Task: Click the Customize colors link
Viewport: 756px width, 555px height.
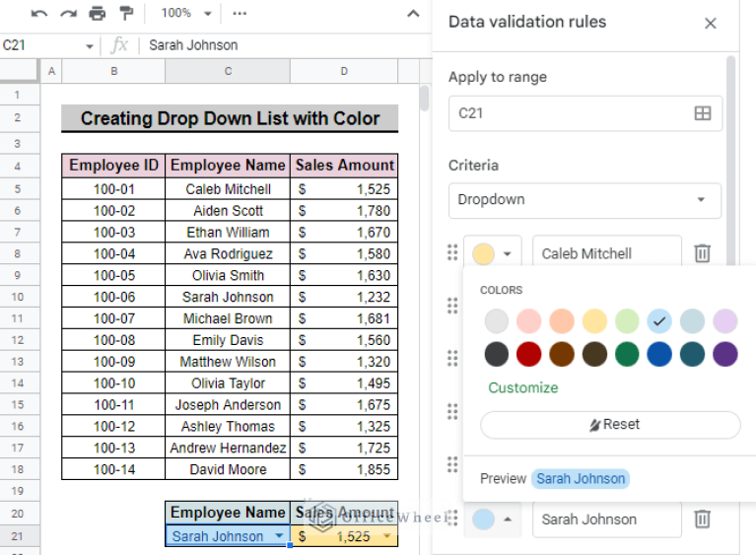Action: click(523, 387)
